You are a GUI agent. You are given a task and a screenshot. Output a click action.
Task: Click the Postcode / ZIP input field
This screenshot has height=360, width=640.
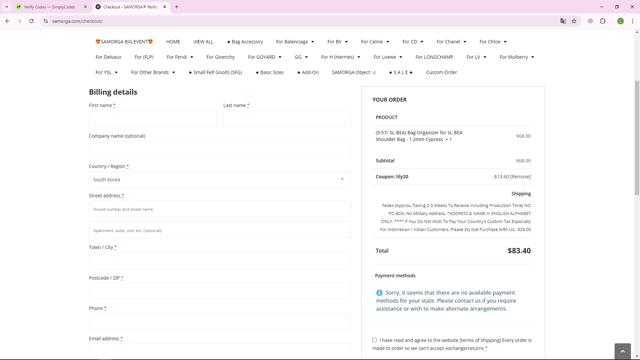[x=220, y=291]
